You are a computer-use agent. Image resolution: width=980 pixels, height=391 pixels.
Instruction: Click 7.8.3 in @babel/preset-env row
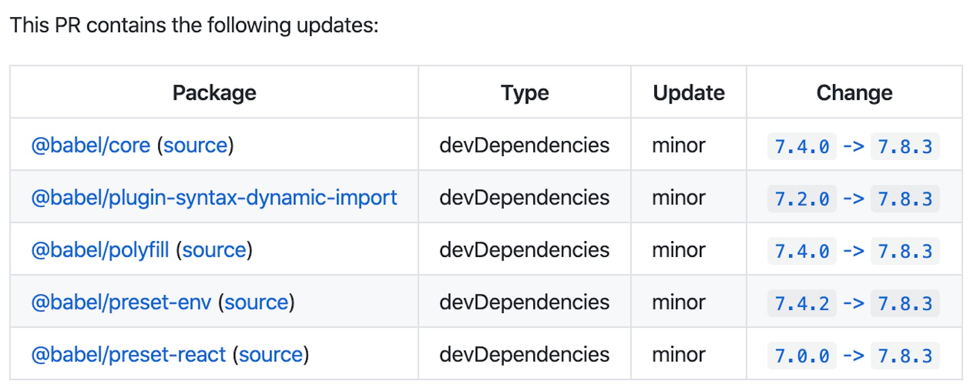tap(904, 303)
